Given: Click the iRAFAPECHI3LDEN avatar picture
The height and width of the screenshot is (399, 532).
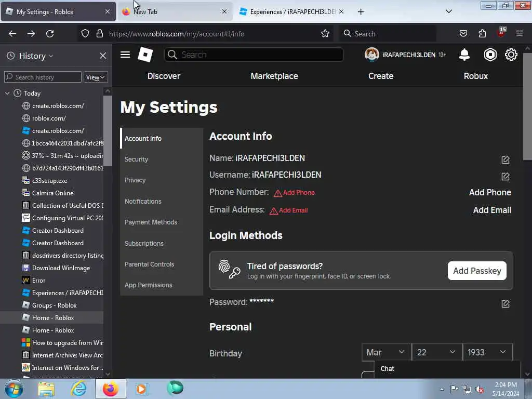Looking at the screenshot, I should (371, 55).
